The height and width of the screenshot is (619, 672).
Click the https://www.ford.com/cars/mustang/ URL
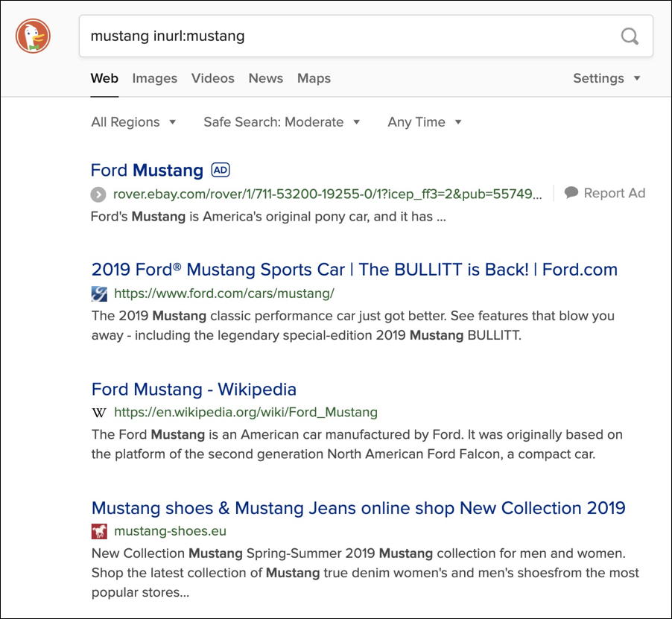coord(224,293)
